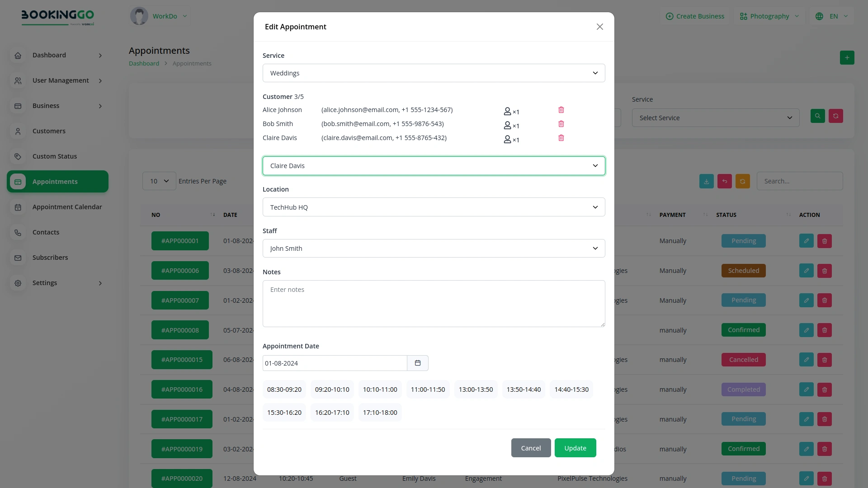Remove Bob Smith using the trash icon

561,124
